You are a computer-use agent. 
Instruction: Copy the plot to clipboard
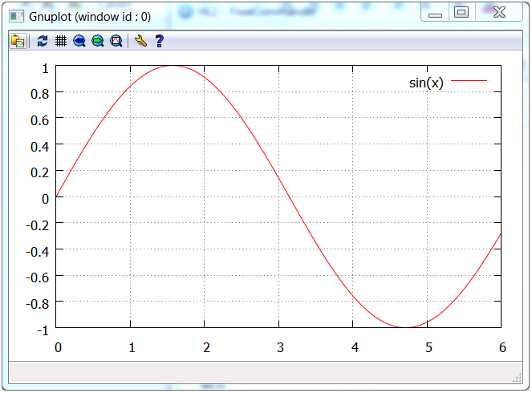point(18,41)
